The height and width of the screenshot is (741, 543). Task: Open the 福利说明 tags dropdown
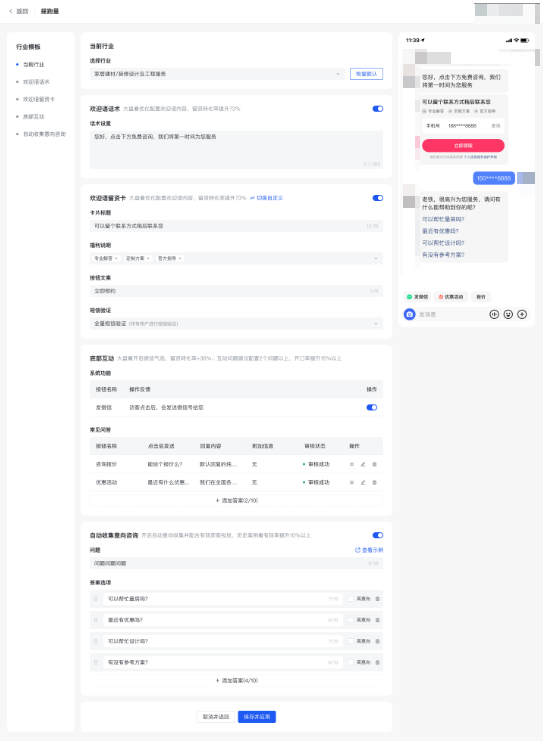point(236,258)
